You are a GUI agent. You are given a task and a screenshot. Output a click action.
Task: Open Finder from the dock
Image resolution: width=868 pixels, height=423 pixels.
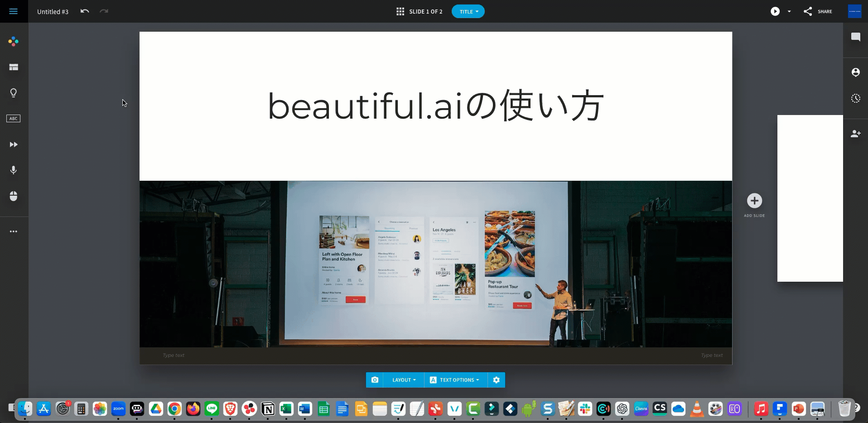click(x=25, y=409)
